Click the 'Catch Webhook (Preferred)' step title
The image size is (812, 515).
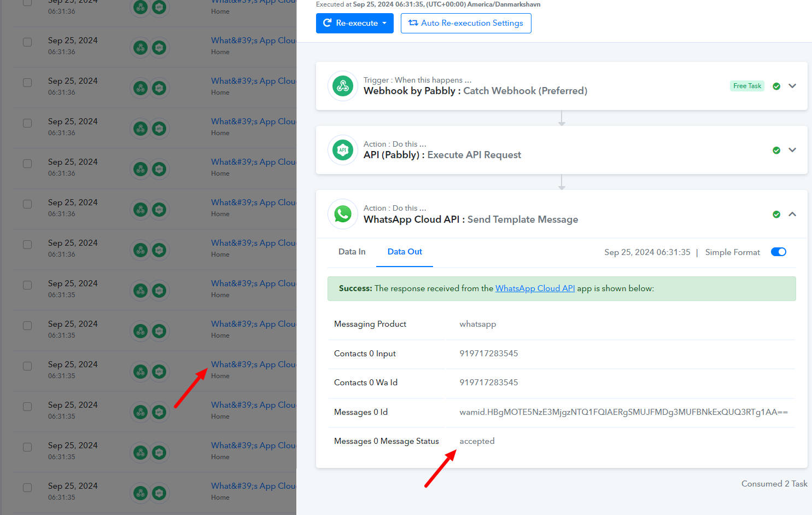[525, 91]
